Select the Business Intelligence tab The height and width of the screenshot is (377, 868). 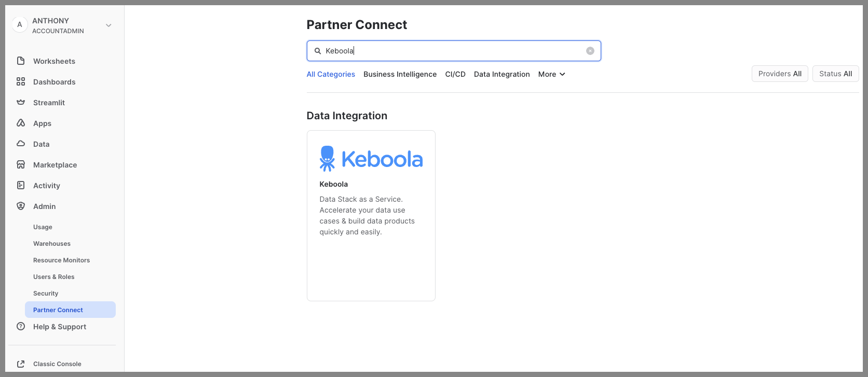(400, 74)
